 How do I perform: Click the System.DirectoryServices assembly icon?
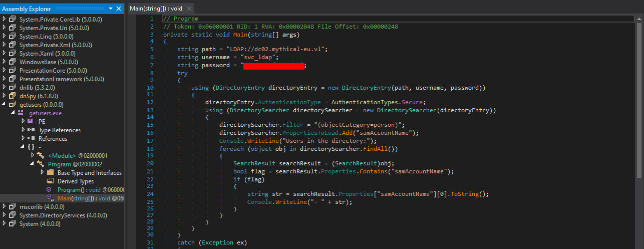pyautogui.click(x=13, y=215)
